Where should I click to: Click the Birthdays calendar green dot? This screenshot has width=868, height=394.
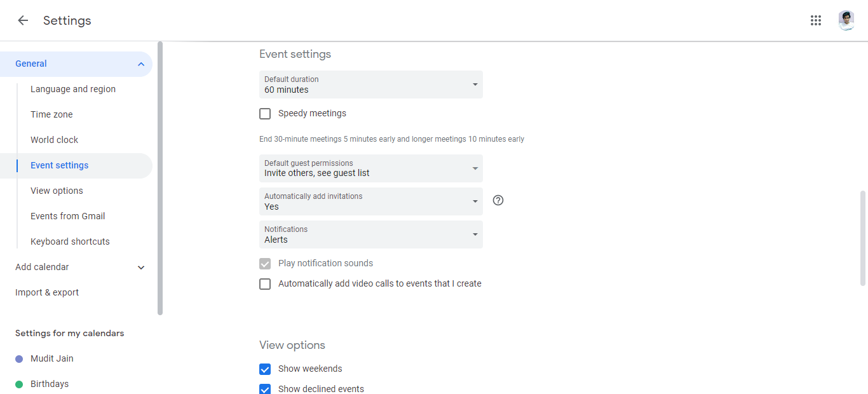point(19,384)
